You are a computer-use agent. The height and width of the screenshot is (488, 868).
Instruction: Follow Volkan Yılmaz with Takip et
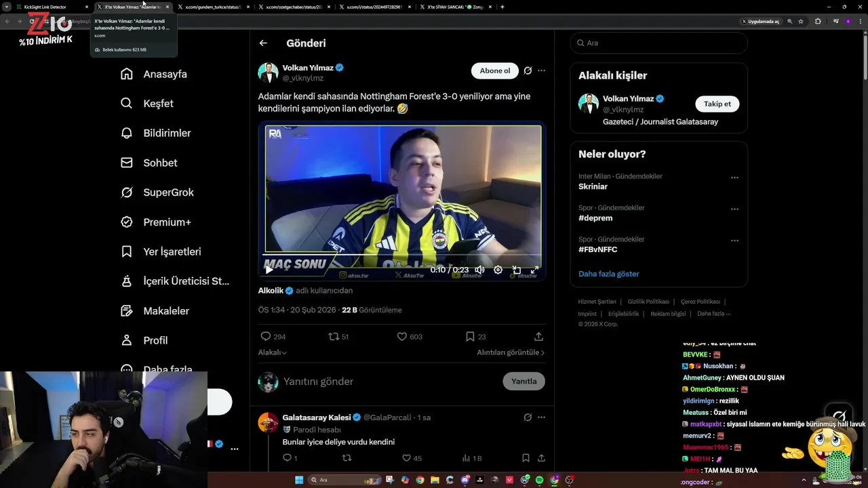pos(717,104)
